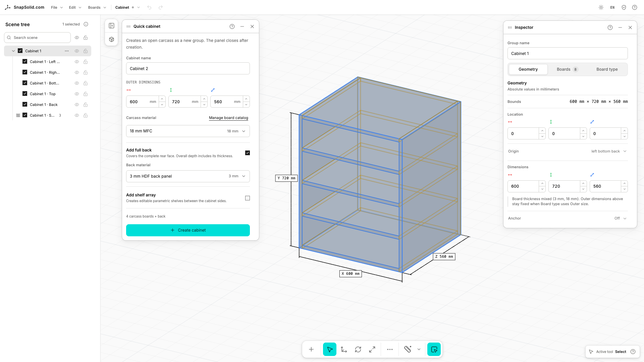
Task: Toggle the light theme sun icon
Action: (601, 7)
